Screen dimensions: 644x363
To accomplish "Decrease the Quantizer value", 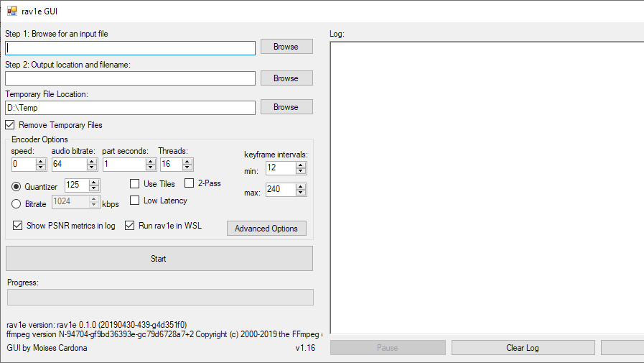I will (x=94, y=188).
